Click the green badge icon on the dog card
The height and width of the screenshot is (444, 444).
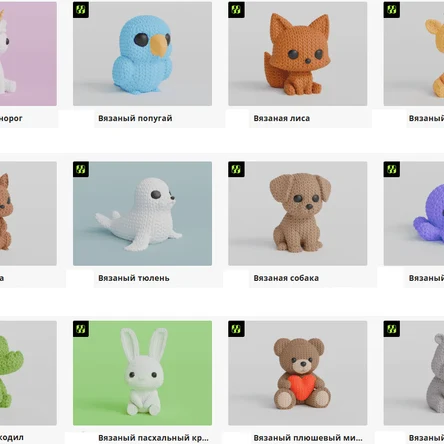236,169
